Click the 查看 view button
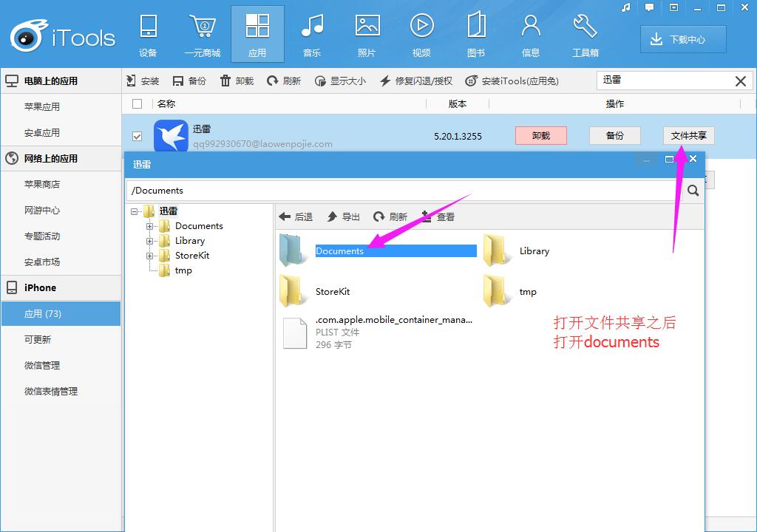757x532 pixels. [438, 217]
